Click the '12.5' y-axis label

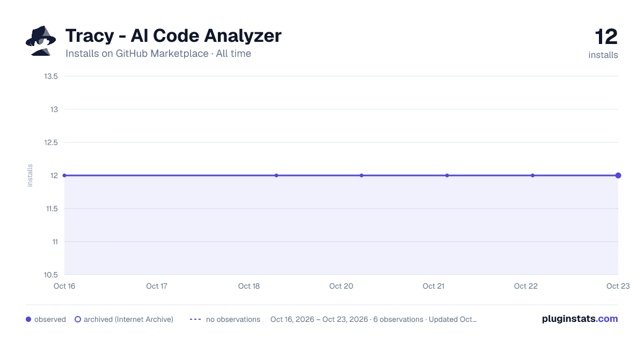pyautogui.click(x=51, y=142)
